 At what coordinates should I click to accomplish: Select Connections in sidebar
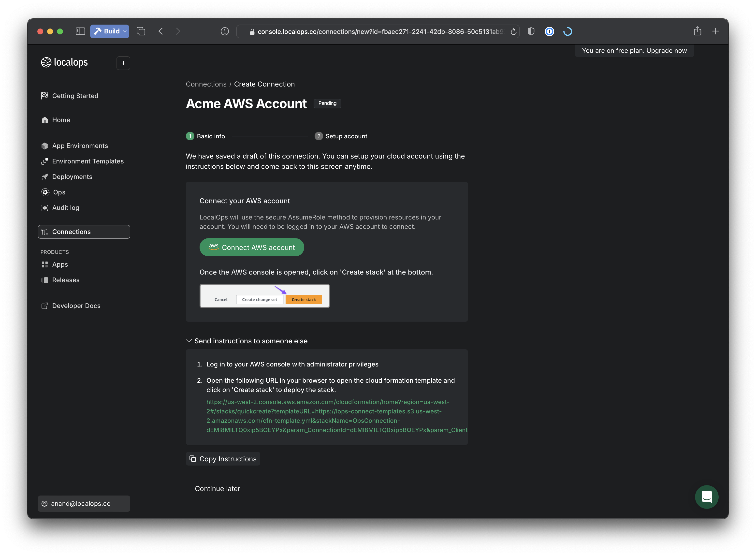tap(84, 232)
